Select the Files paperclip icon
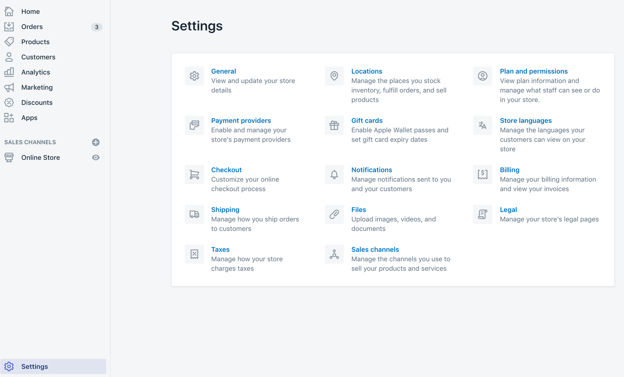Viewport: 624px width, 377px height. pos(334,215)
